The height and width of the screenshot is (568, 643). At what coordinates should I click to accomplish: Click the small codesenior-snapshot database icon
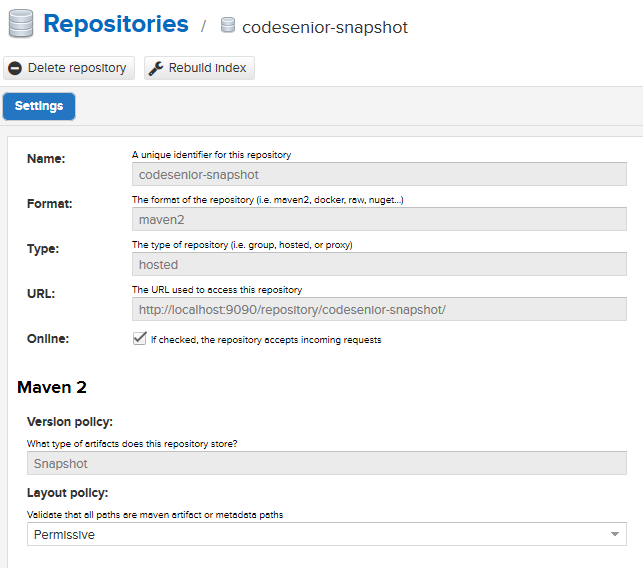point(228,25)
